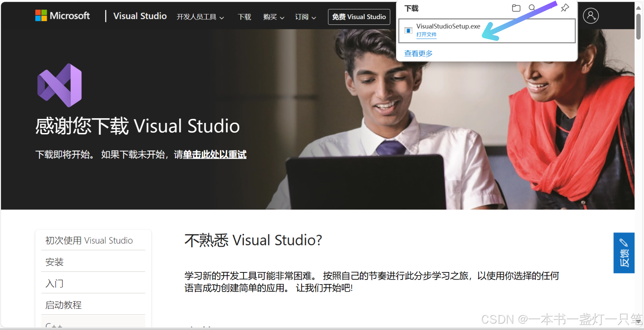644x330 pixels.
Task: Click the VisualStudioSetup.exe file icon
Action: (x=408, y=31)
